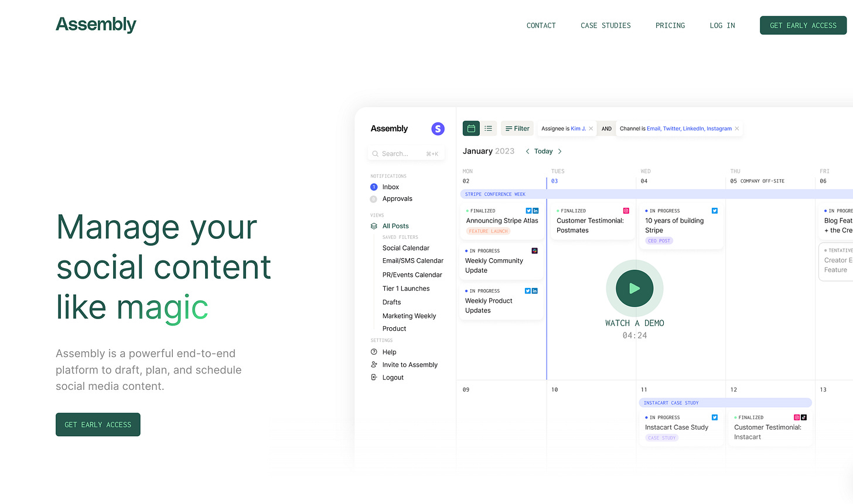Click Twitter icon on Weekly Product Updates
This screenshot has width=853, height=504.
point(528,291)
